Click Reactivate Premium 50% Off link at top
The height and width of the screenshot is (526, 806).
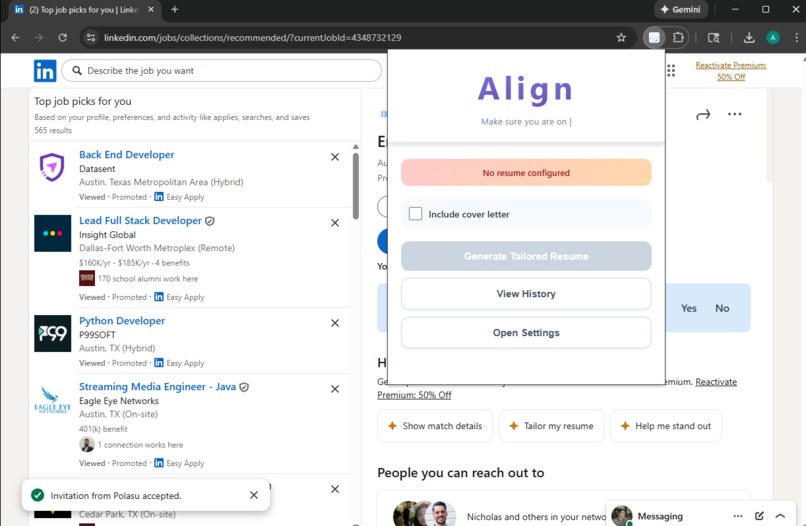click(x=730, y=71)
